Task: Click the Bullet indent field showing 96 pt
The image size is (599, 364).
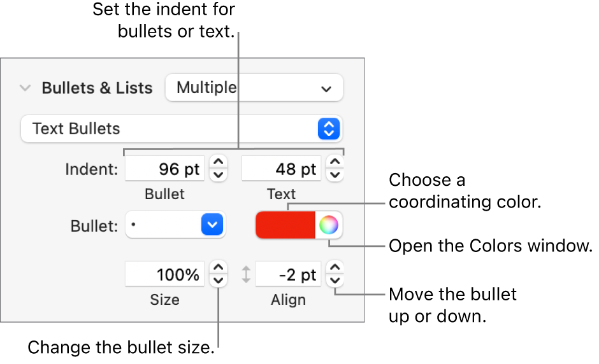Action: tap(165, 169)
